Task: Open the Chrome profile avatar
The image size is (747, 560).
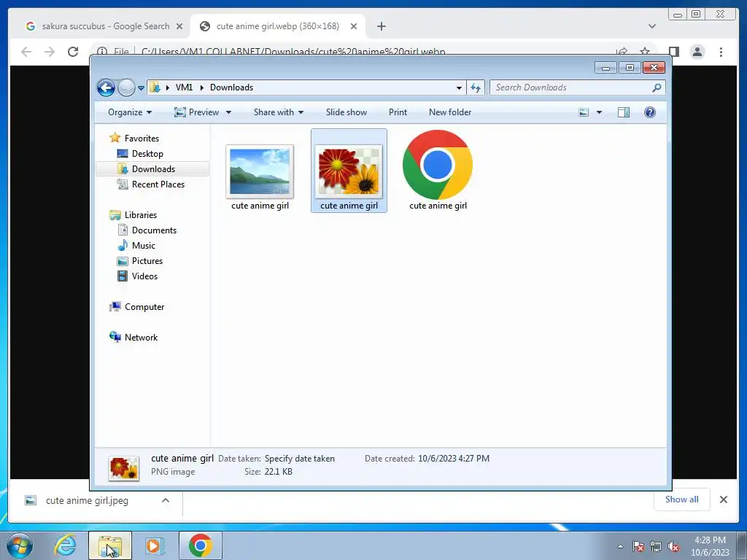Action: pyautogui.click(x=697, y=52)
